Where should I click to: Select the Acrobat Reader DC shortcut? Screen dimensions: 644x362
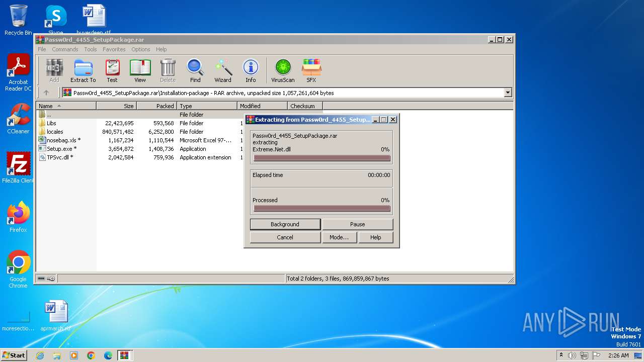coord(18,73)
